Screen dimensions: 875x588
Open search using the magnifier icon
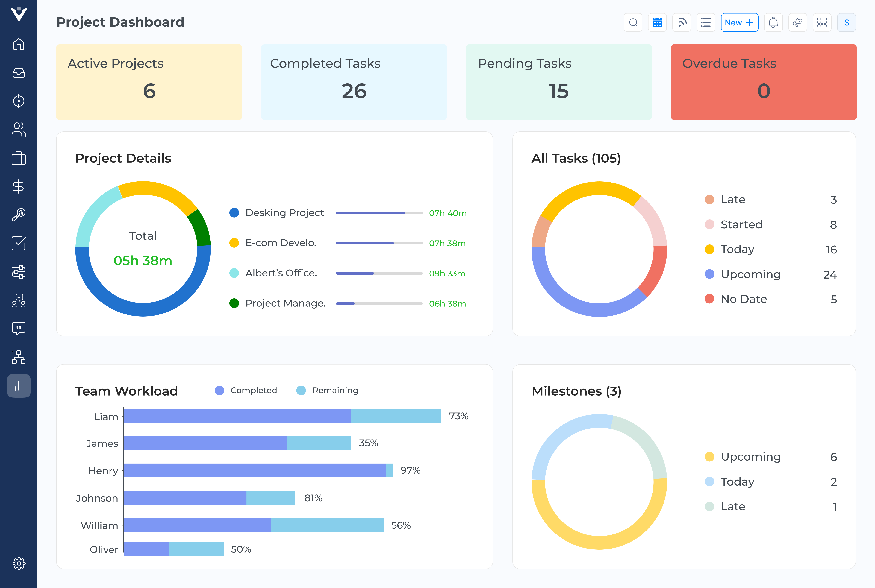pos(633,22)
